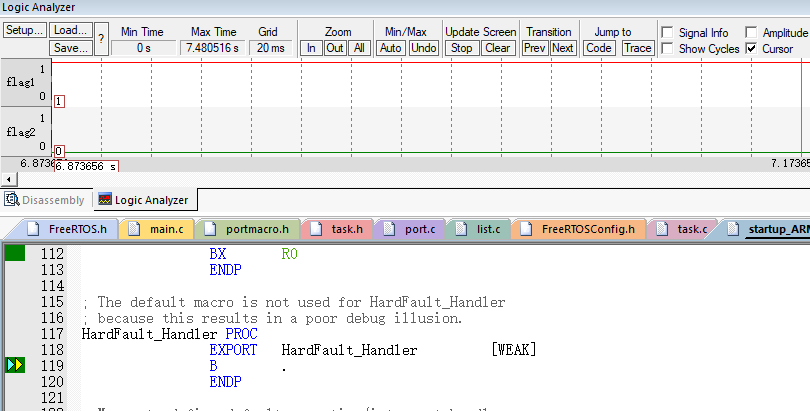Click the startup_ARM tab file icon
Screen dimensions: 810x411
(733, 229)
